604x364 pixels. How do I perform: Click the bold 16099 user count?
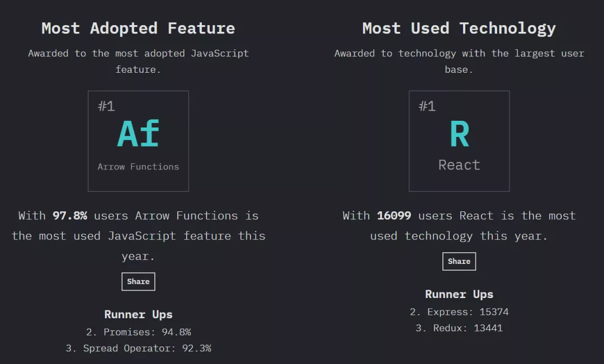(x=394, y=216)
